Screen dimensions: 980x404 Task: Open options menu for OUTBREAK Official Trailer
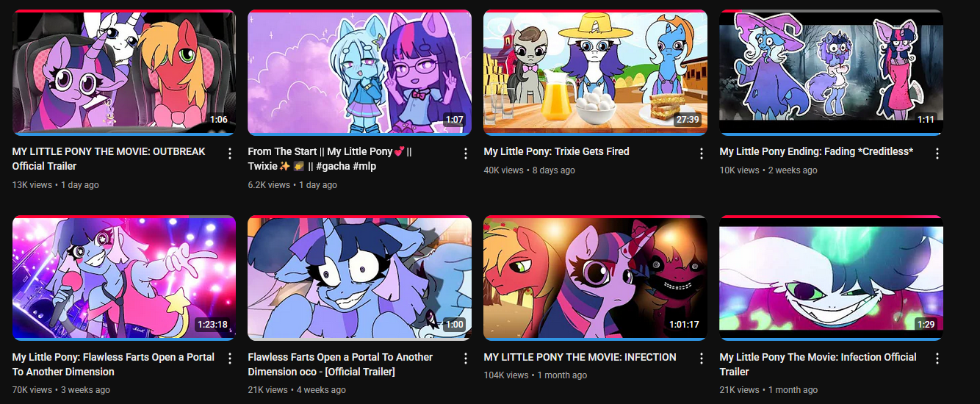coord(230,154)
